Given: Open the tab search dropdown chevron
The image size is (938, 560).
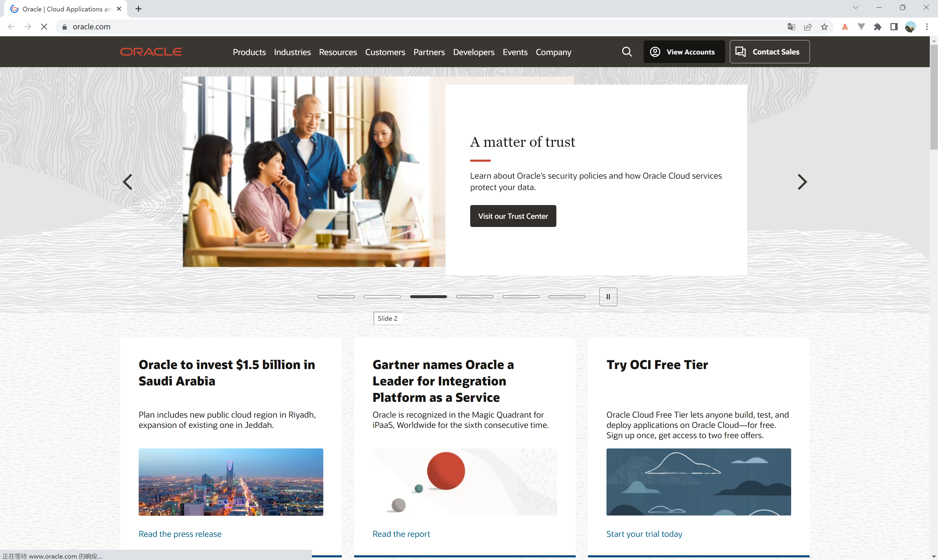Looking at the screenshot, I should click(x=856, y=8).
